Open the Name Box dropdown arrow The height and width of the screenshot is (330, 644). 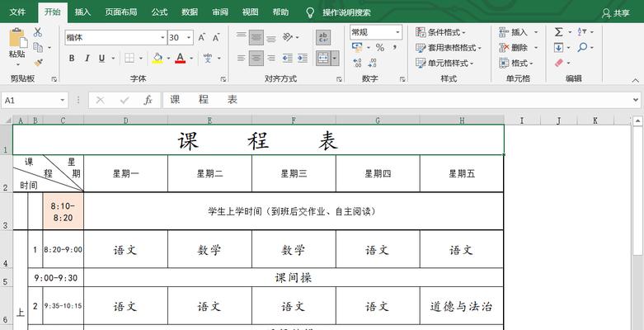tap(63, 100)
